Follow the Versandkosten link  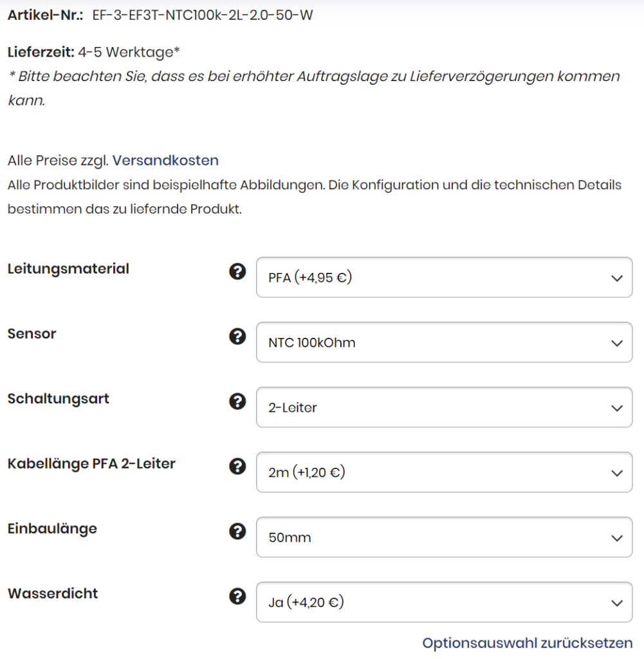click(165, 160)
